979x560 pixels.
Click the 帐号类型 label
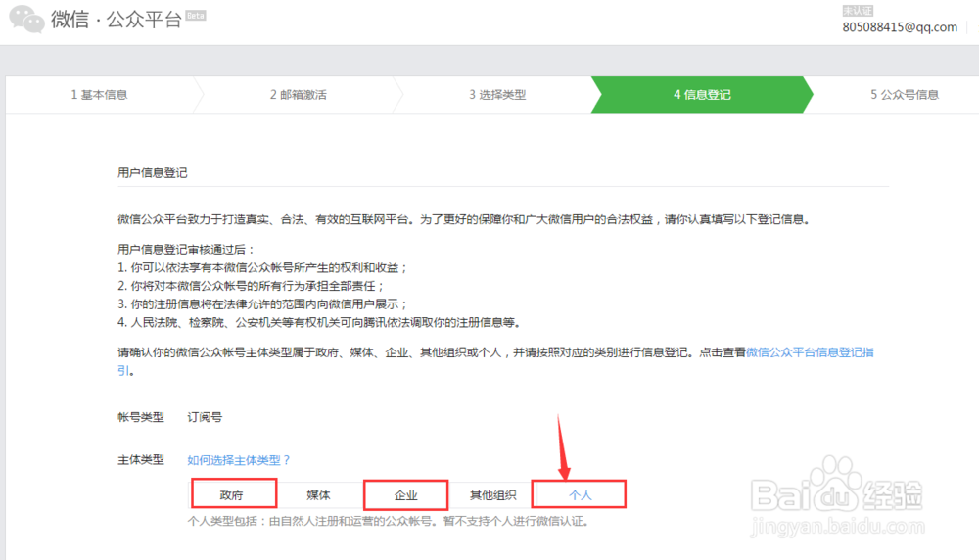click(140, 417)
